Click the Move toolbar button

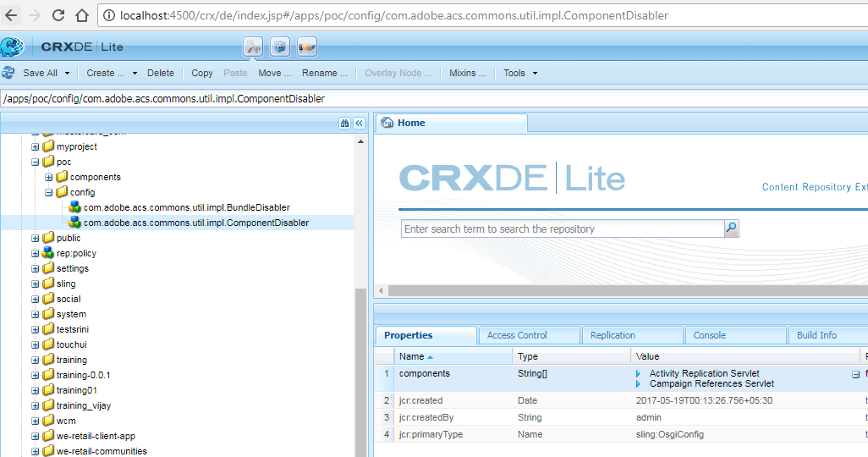tap(275, 73)
